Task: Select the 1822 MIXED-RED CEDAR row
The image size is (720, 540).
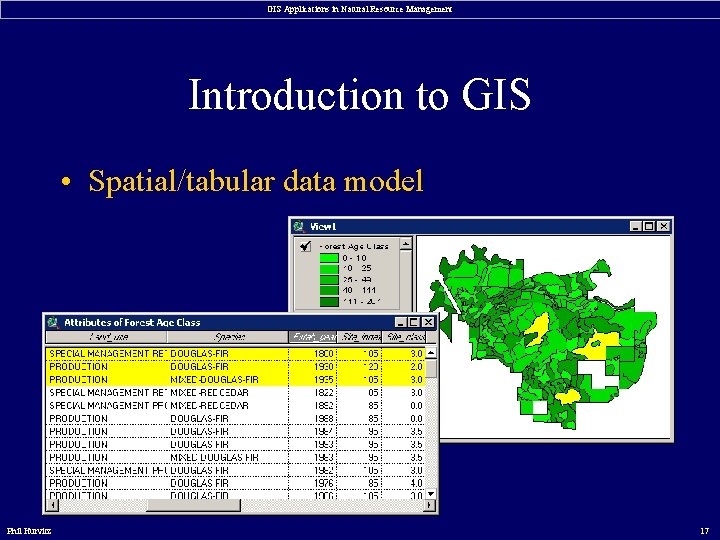Action: tap(236, 393)
